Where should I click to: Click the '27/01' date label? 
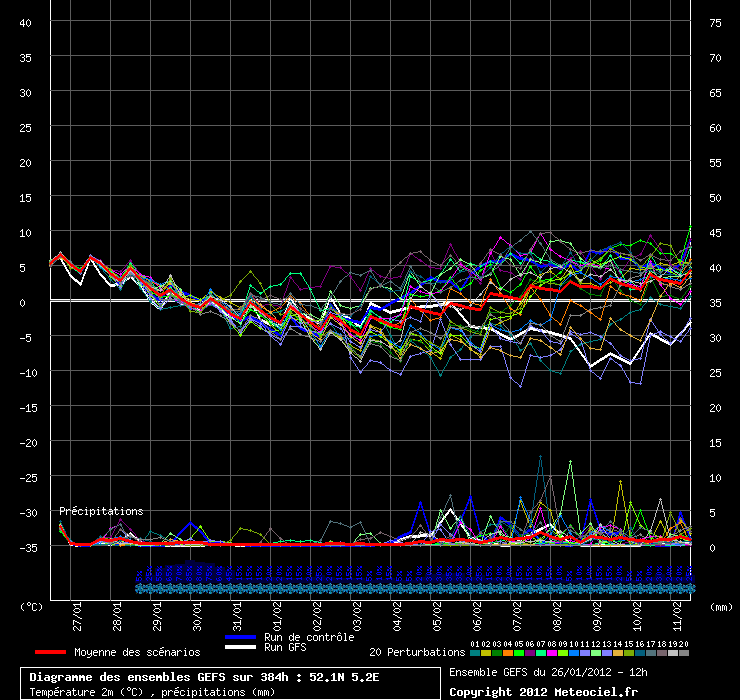coord(77,616)
